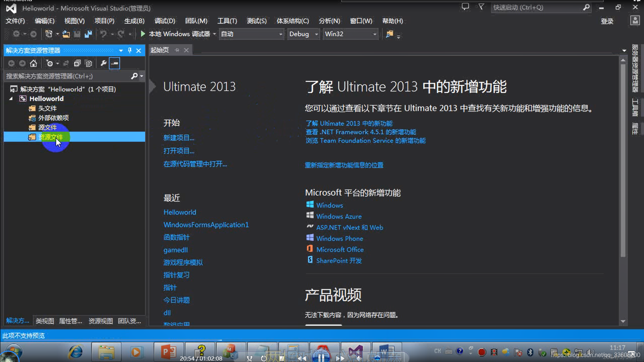Screen dimensions: 644x362
Task: Open the 工具(T) menu
Action: click(227, 21)
